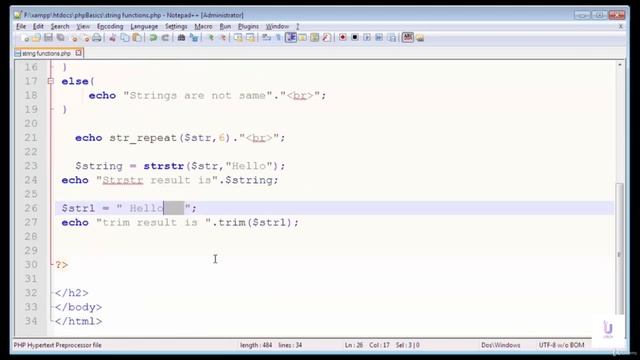Viewport: 640px width, 360px height.
Task: Open the Language menu
Action: point(144,27)
